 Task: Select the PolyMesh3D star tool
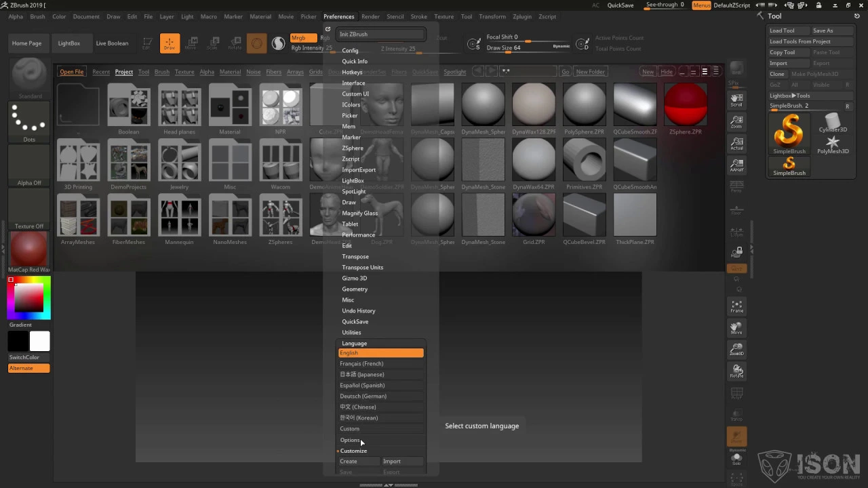(833, 144)
